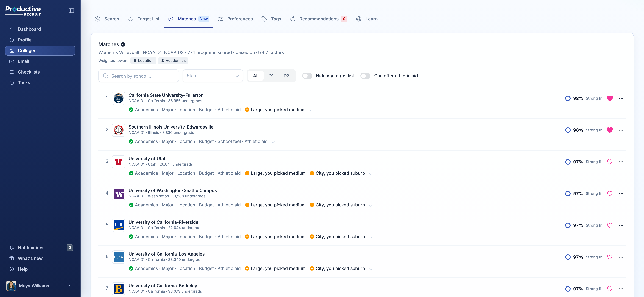Enable Can offer athletic aid switch
Image resolution: width=644 pixels, height=297 pixels.
click(x=365, y=76)
